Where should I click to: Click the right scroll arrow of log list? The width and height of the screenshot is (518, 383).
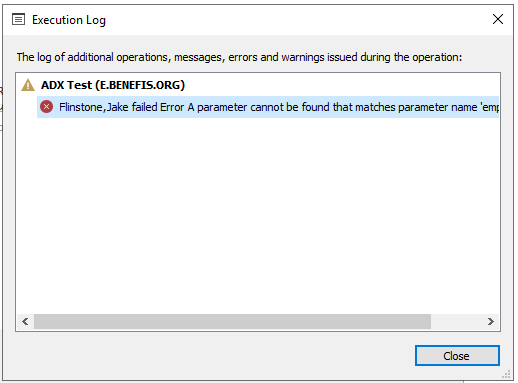pos(490,321)
